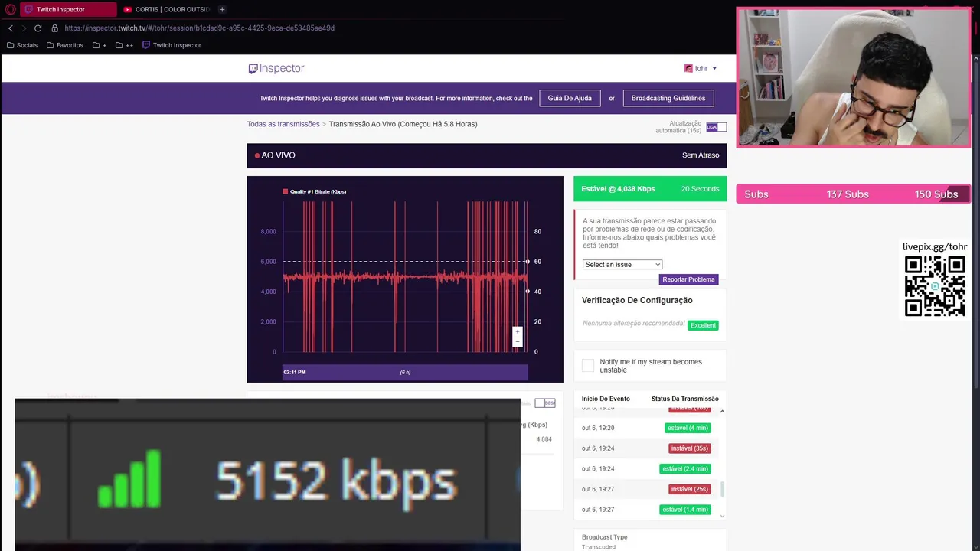Click the livepix QR code

[x=935, y=286]
